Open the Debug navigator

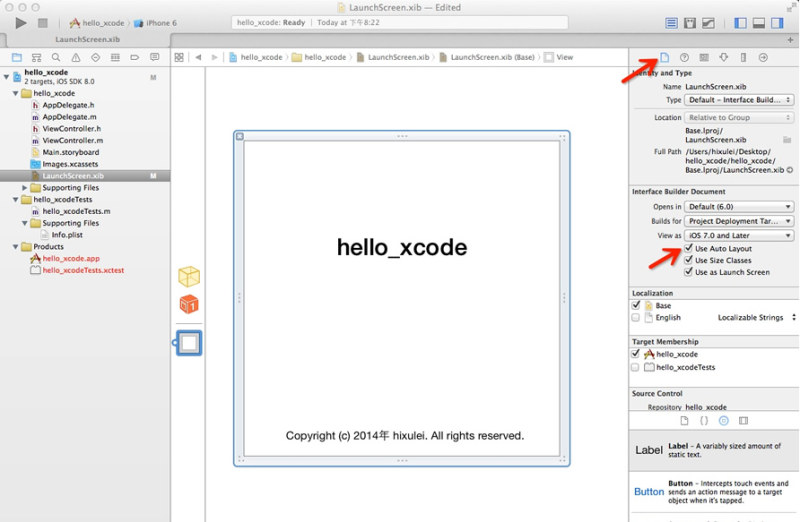point(115,57)
